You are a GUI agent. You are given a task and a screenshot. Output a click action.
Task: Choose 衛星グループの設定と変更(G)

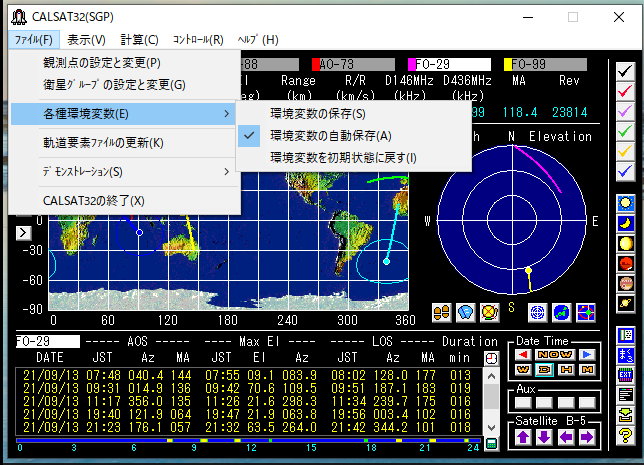(x=124, y=85)
